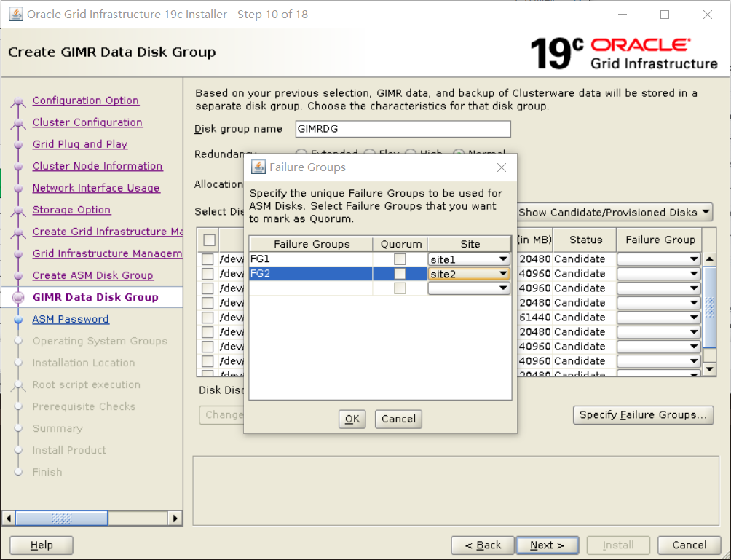Click the Failure Groups column header
This screenshot has width=731, height=560.
312,244
